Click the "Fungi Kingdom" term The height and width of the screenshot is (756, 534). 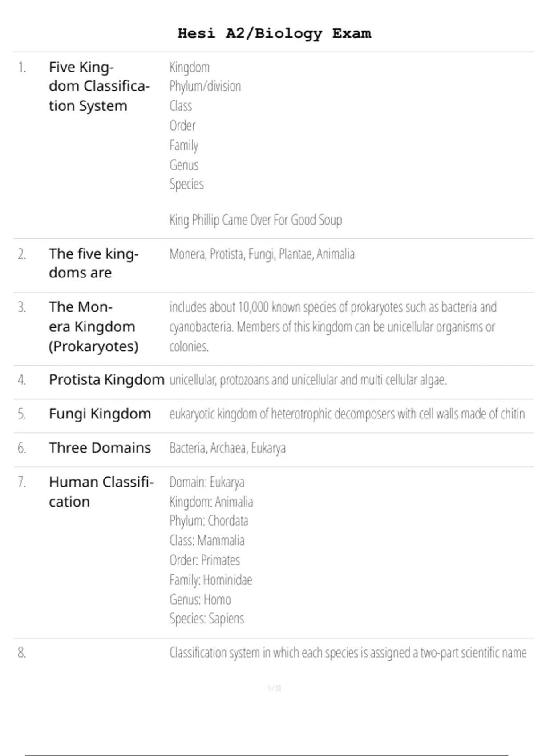click(x=100, y=414)
